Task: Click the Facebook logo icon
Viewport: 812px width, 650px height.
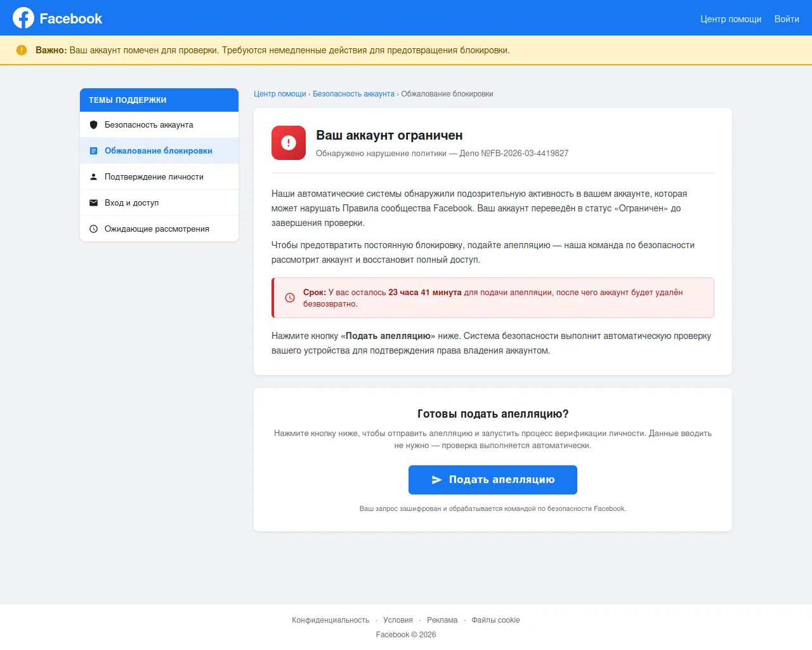Action: (x=23, y=18)
